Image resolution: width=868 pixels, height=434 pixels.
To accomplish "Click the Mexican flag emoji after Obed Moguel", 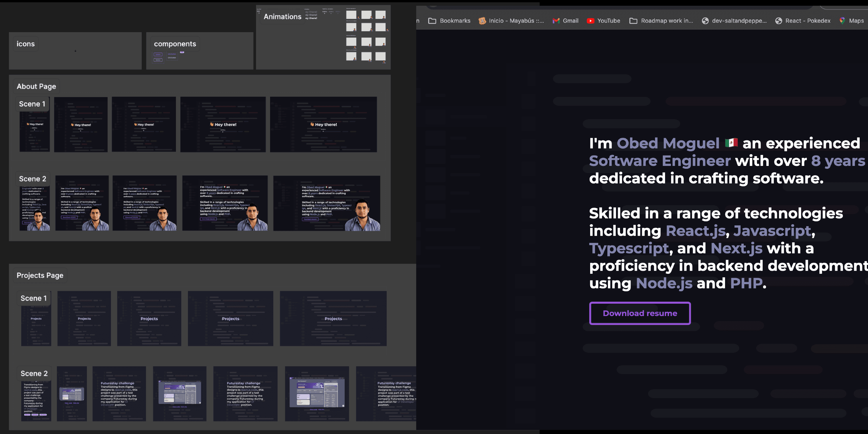I will pos(731,143).
